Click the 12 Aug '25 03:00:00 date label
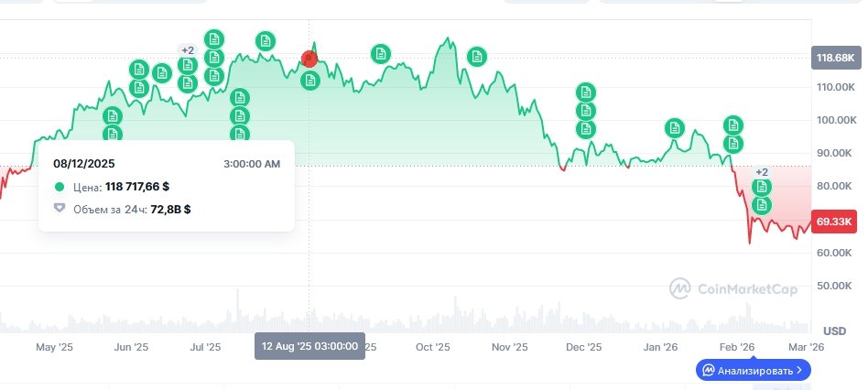Screen dimensions: 868x390 coord(309,347)
